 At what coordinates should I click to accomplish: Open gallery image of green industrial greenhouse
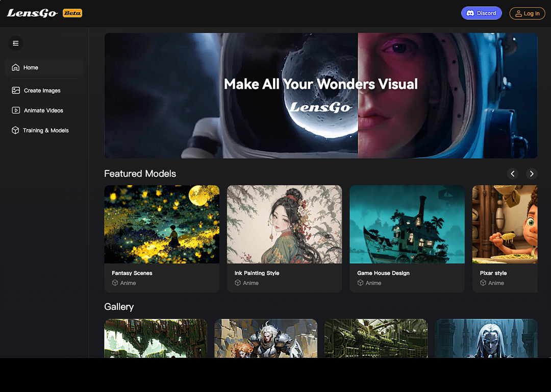(x=376, y=338)
